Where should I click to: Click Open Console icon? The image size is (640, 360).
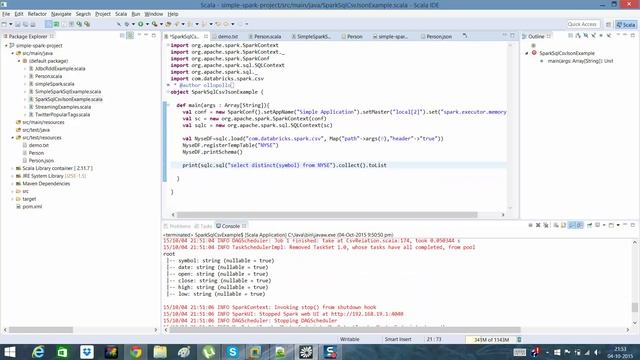611,225
